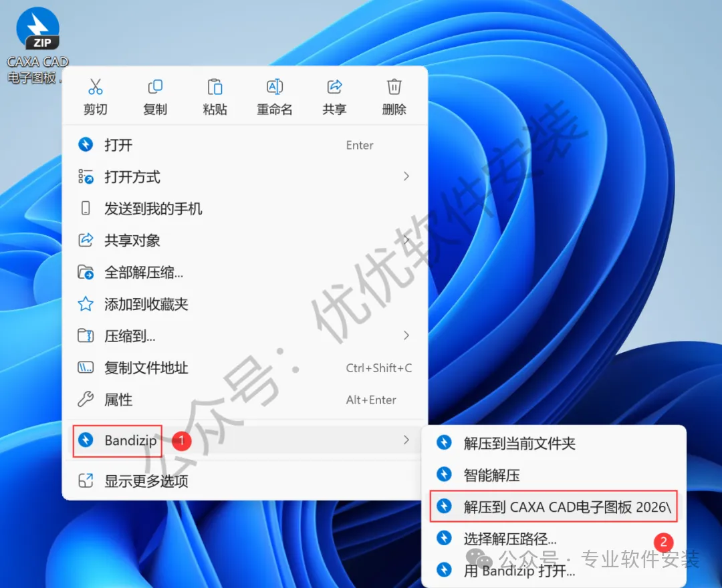This screenshot has height=588, width=722.
Task: Click the star icon beside 添加到收藏夹
Action: pyautogui.click(x=86, y=303)
